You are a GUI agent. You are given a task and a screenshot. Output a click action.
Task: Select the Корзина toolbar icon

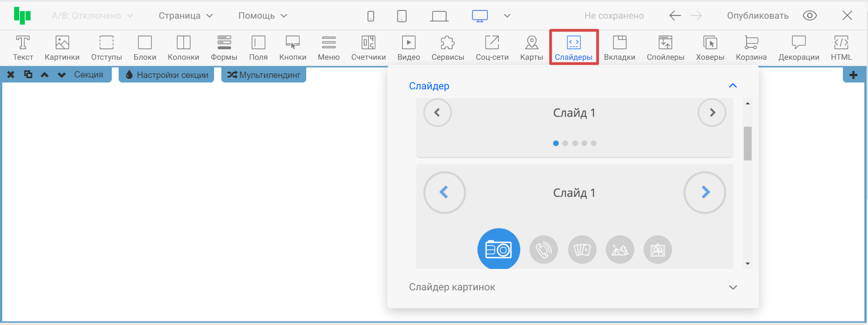751,47
